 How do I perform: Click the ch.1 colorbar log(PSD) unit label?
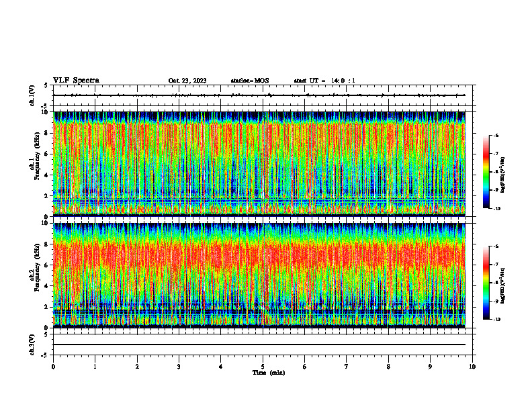(x=503, y=175)
